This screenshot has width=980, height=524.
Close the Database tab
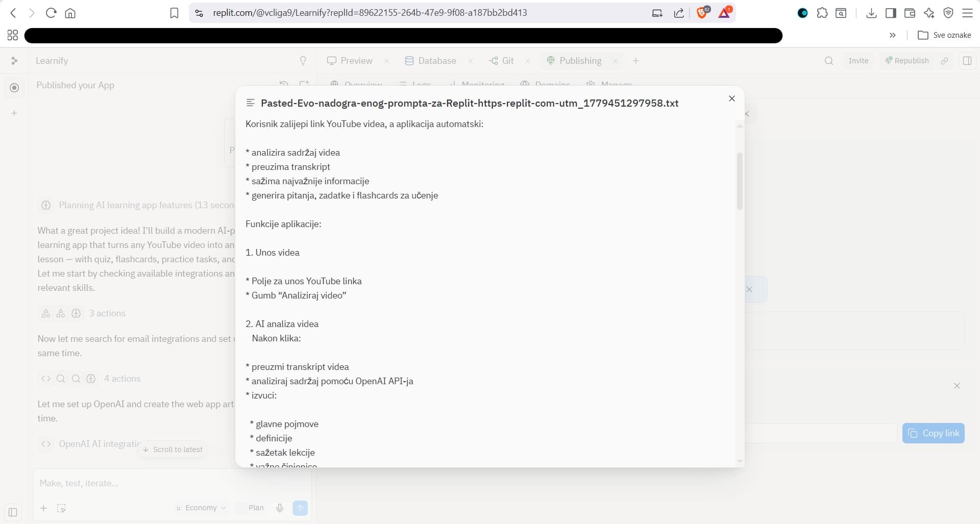(x=470, y=61)
